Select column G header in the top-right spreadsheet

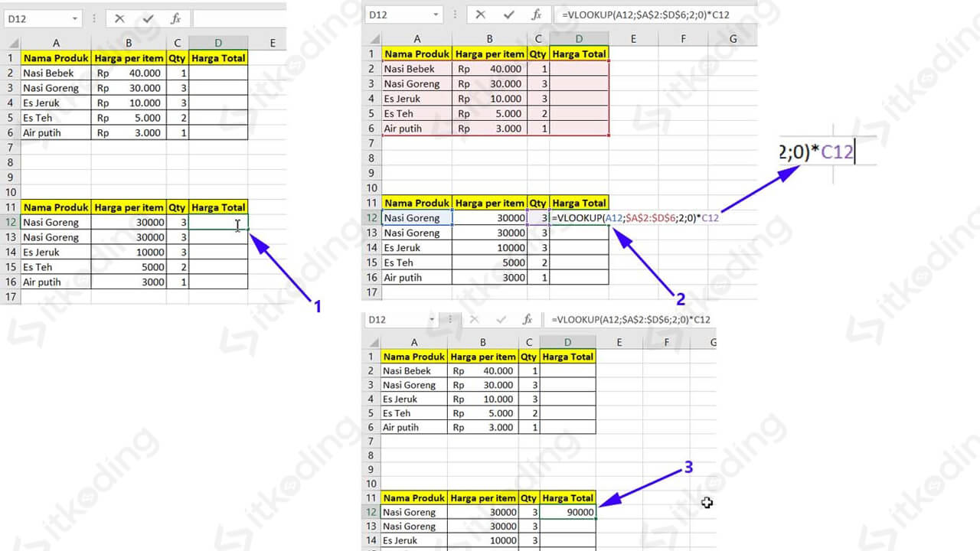tap(732, 39)
